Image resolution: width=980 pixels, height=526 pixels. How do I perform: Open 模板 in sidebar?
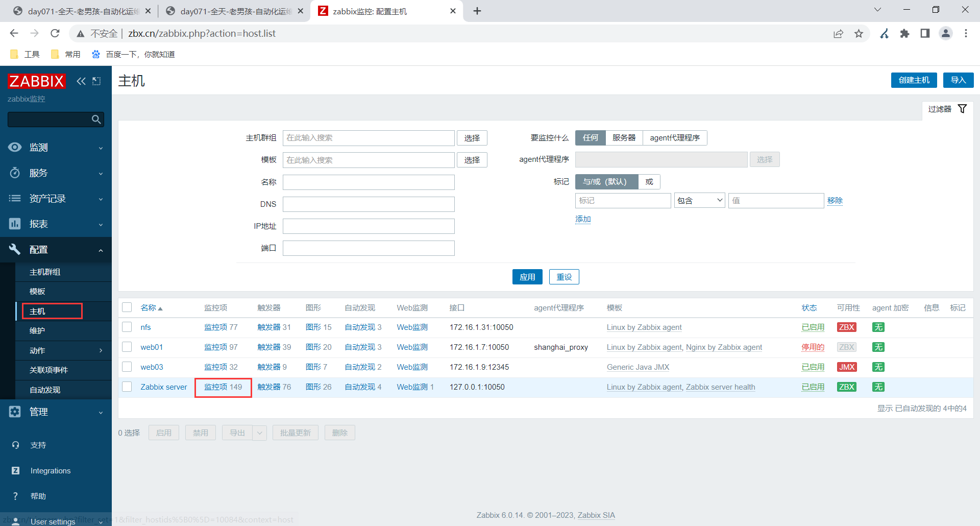[x=63, y=292]
